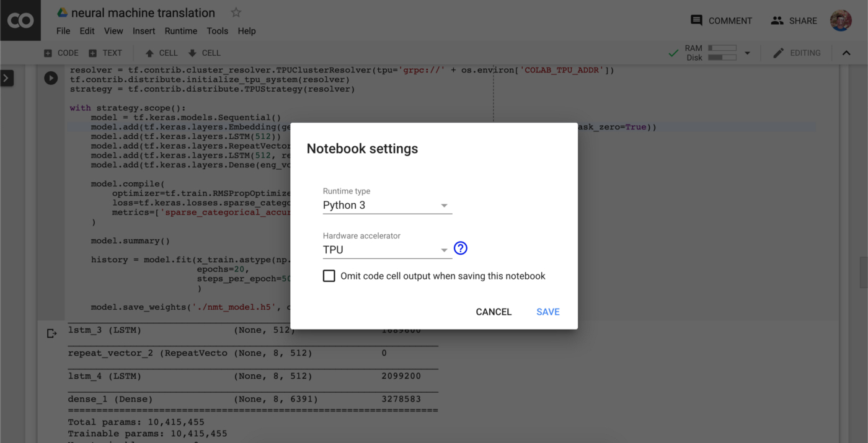
Task: Click the EDITING mode button
Action: point(797,53)
